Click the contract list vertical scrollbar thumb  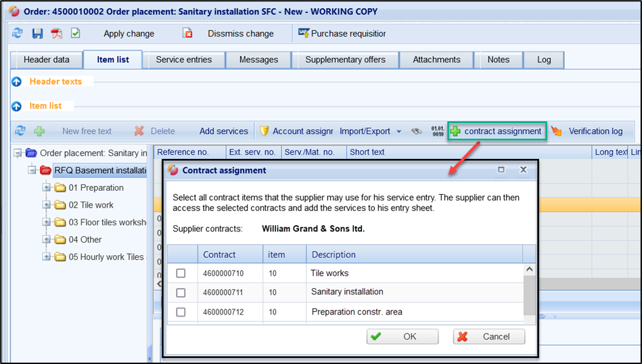click(529, 295)
